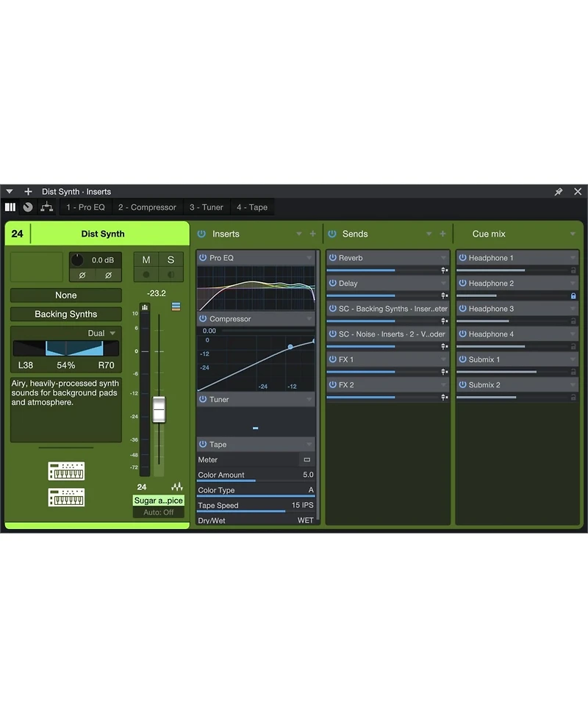Open the routing view icon
Image resolution: width=588 pixels, height=718 pixels.
click(x=46, y=207)
